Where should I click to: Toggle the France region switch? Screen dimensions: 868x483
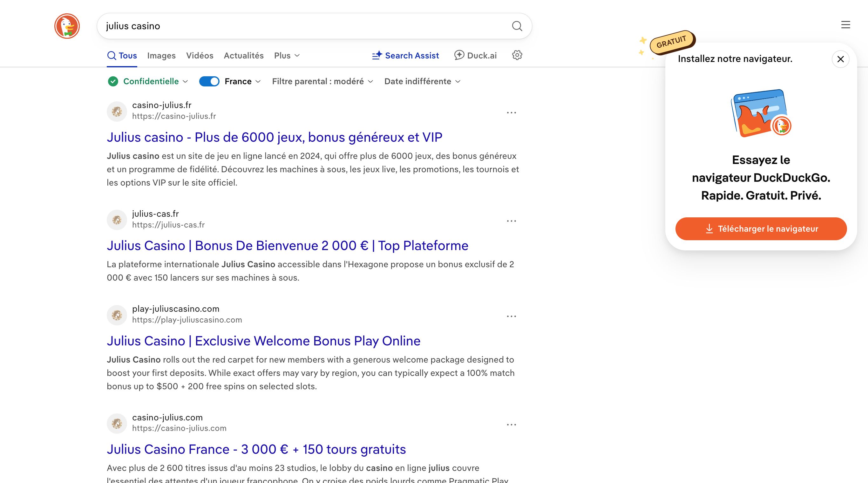[209, 81]
